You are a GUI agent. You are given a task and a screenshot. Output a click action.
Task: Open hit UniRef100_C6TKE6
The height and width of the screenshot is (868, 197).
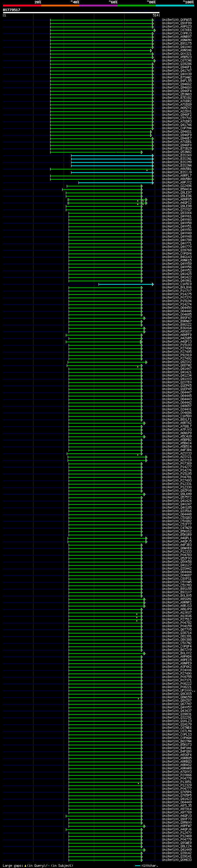coord(177,30)
